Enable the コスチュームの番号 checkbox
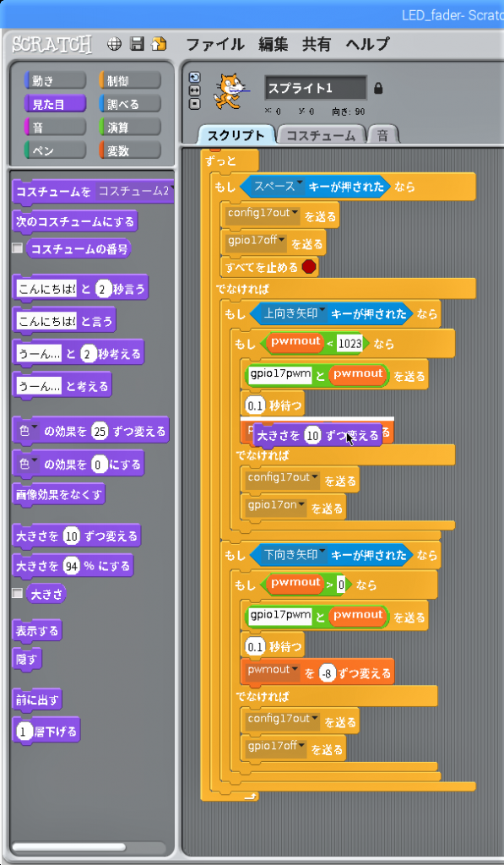 [18, 248]
